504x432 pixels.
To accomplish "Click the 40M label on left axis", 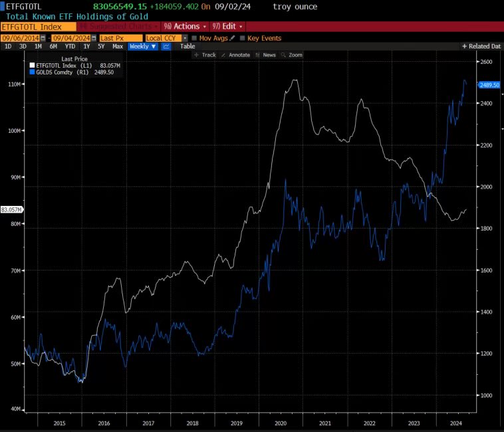I will pyautogui.click(x=15, y=409).
